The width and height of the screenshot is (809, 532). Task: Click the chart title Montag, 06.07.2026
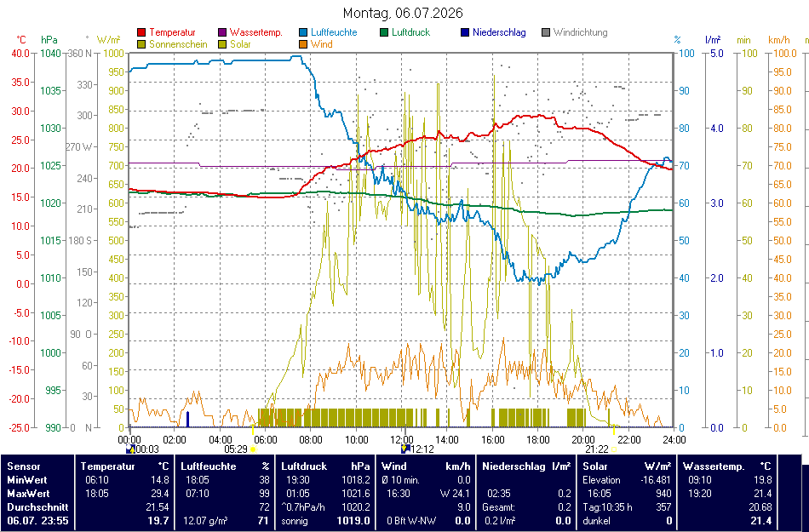click(x=403, y=13)
